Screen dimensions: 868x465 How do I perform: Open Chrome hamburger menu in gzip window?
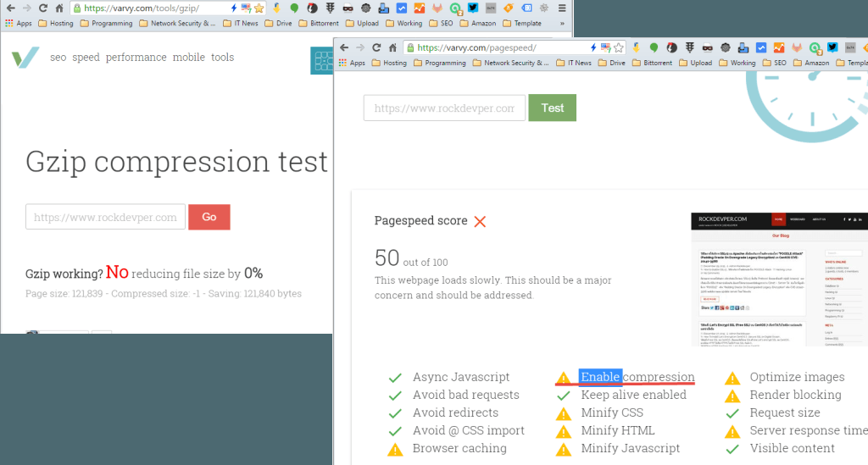click(x=562, y=8)
